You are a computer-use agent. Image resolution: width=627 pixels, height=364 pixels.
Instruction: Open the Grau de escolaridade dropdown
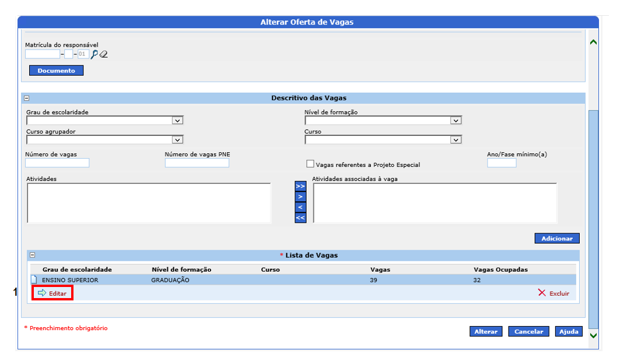[177, 121]
